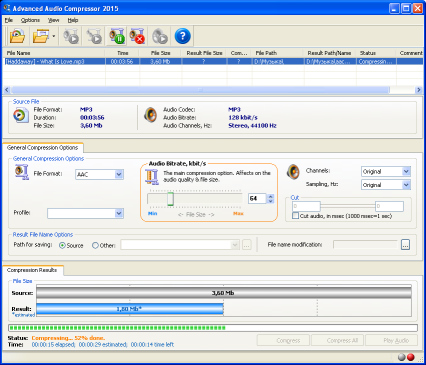Click the compress selected file toolbar icon
426x365 pixels.
tap(71, 36)
